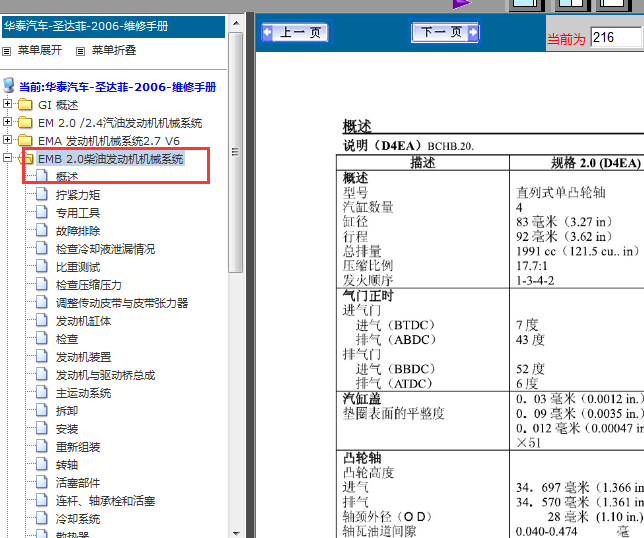Click the 1991 cc displacement value

point(577,251)
